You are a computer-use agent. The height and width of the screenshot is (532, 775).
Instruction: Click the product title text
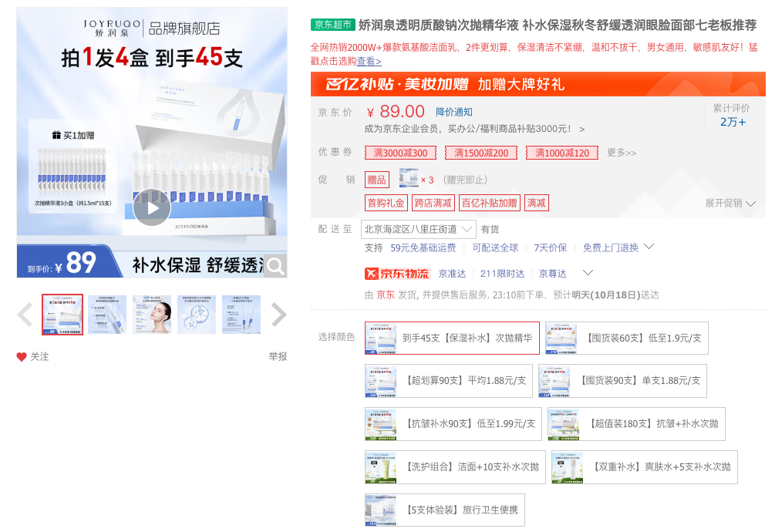[558, 25]
